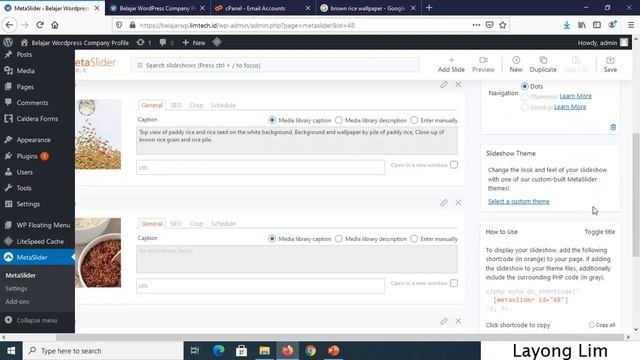Screen dimensions: 640x360
Task: Open the Firefox hamburger menu
Action: point(631,25)
